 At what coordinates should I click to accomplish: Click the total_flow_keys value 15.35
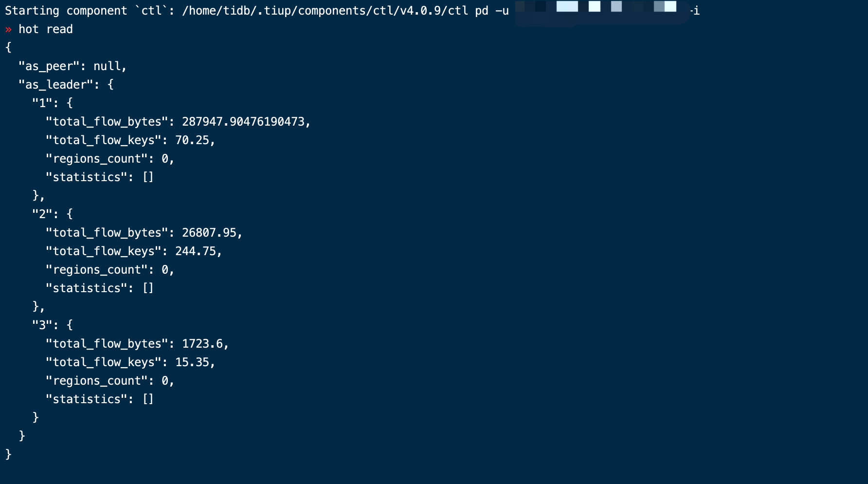coord(192,362)
